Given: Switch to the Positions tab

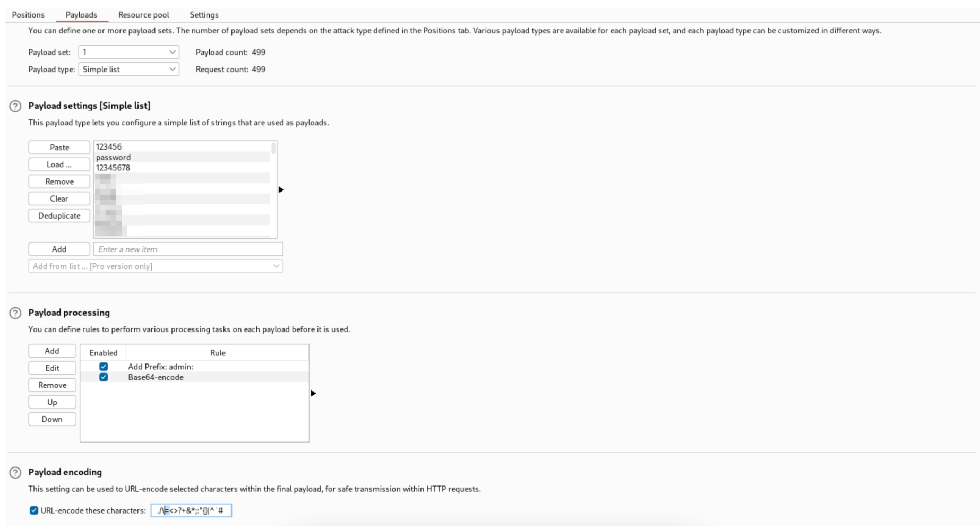Looking at the screenshot, I should point(28,15).
